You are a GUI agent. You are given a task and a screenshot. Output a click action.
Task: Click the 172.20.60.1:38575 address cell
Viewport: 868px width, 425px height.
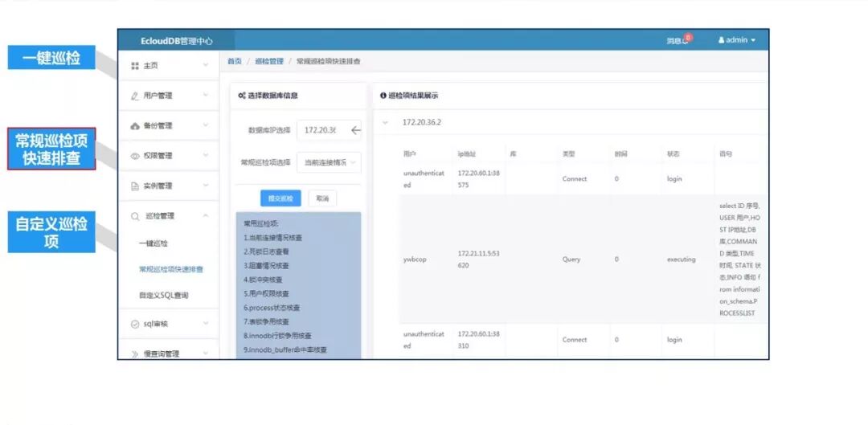click(x=479, y=178)
